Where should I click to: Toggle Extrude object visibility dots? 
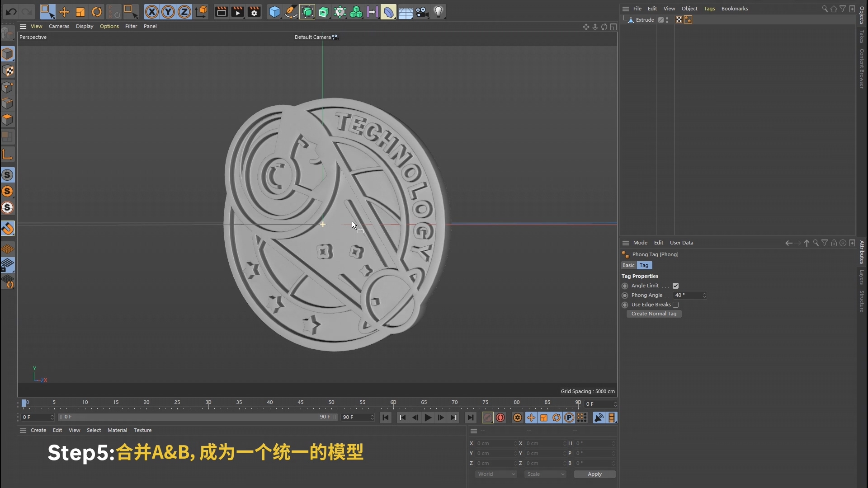click(667, 20)
